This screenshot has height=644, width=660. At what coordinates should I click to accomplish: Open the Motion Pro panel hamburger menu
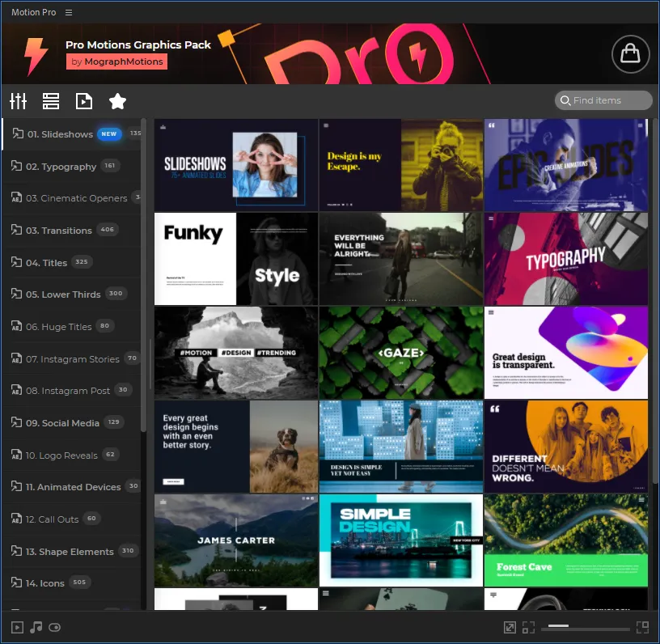69,12
